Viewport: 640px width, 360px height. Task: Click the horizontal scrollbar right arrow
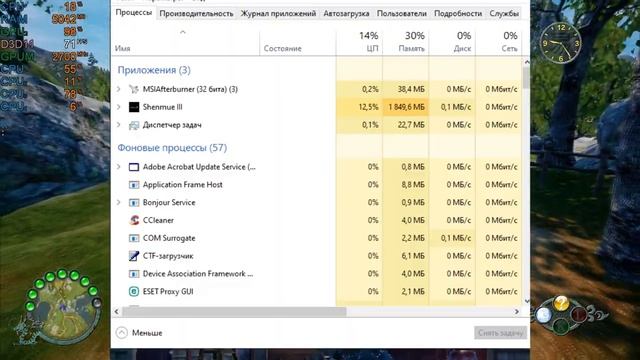pyautogui.click(x=517, y=312)
